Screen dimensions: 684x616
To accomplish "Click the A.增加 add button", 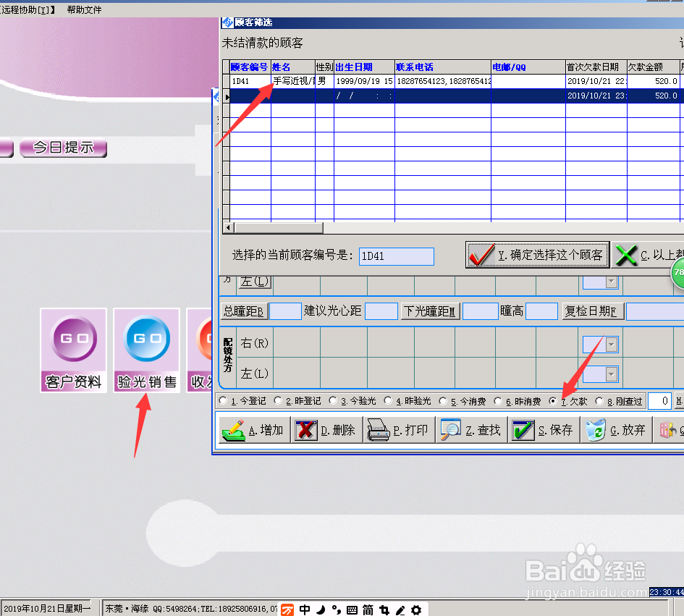I will coord(254,430).
